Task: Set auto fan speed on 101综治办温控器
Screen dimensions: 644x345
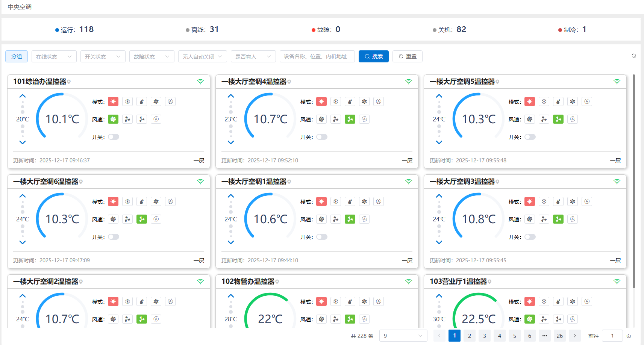Action: pos(156,119)
